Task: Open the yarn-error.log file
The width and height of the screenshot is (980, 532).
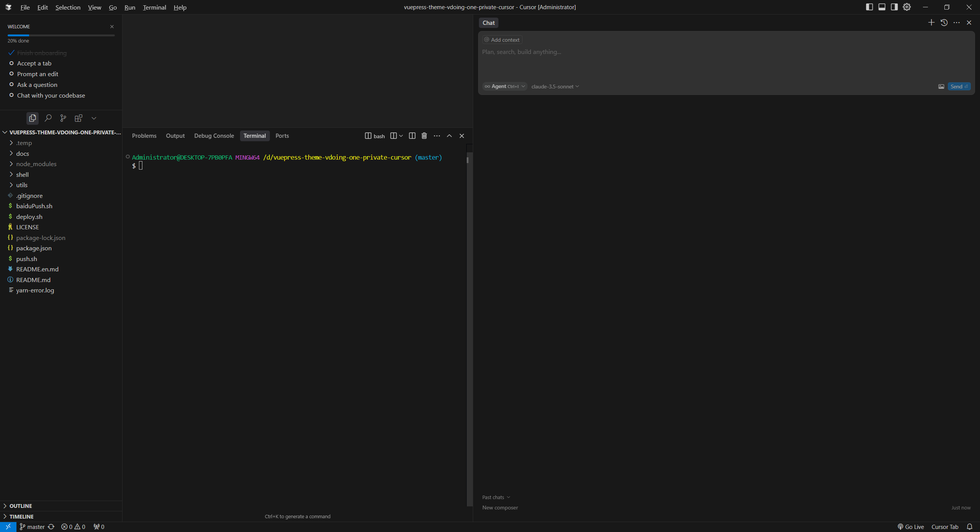Action: point(61,290)
